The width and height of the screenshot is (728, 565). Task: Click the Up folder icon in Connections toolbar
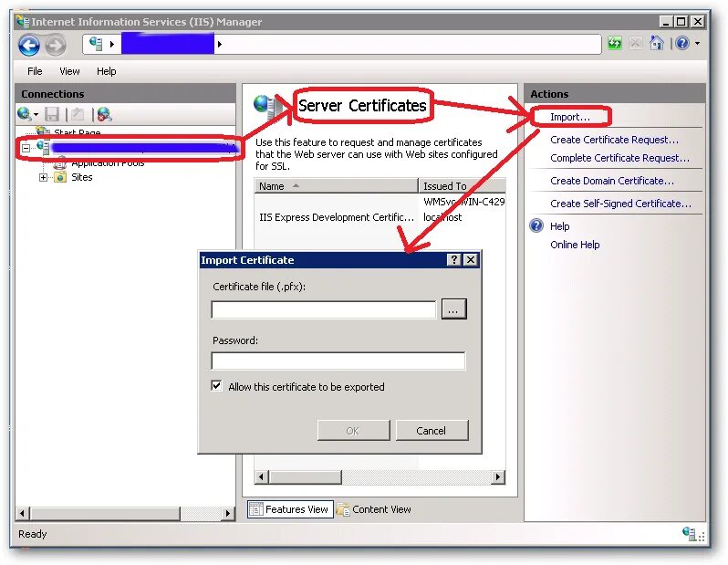[78, 114]
